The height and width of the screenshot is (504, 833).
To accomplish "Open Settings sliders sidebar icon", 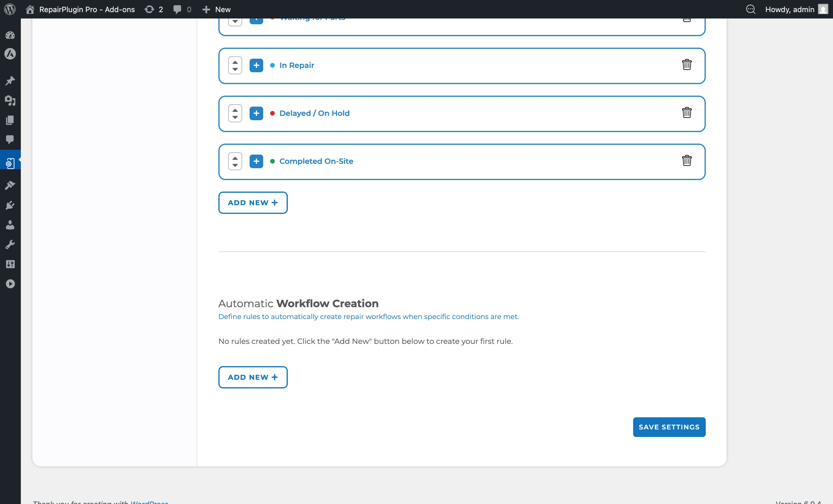I will click(x=10, y=264).
